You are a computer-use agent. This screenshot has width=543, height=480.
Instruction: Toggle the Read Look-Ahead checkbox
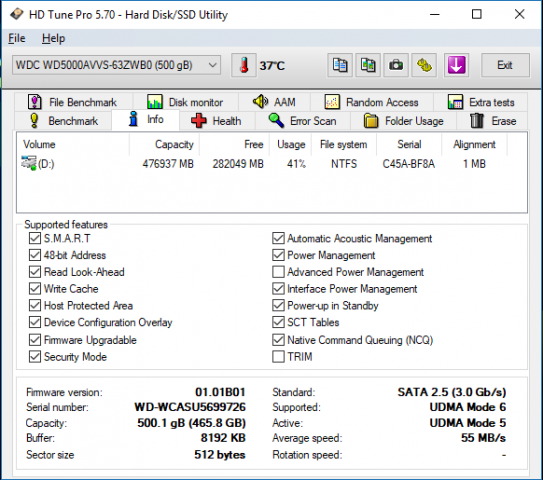(x=35, y=272)
